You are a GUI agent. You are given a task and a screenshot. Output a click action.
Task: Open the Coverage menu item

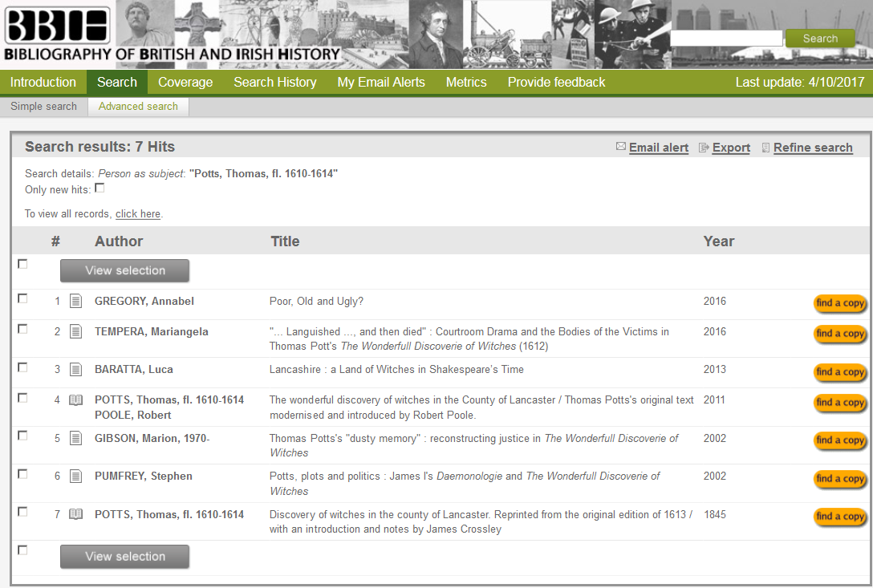coord(185,82)
